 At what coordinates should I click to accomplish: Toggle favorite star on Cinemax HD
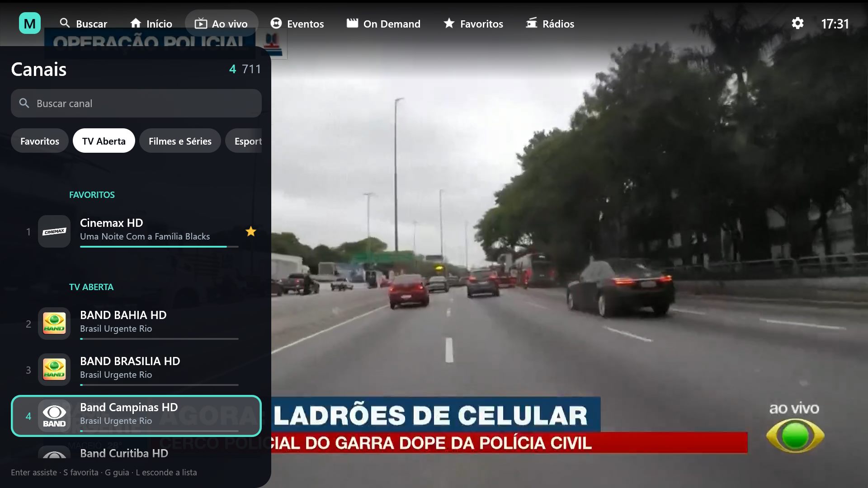250,231
